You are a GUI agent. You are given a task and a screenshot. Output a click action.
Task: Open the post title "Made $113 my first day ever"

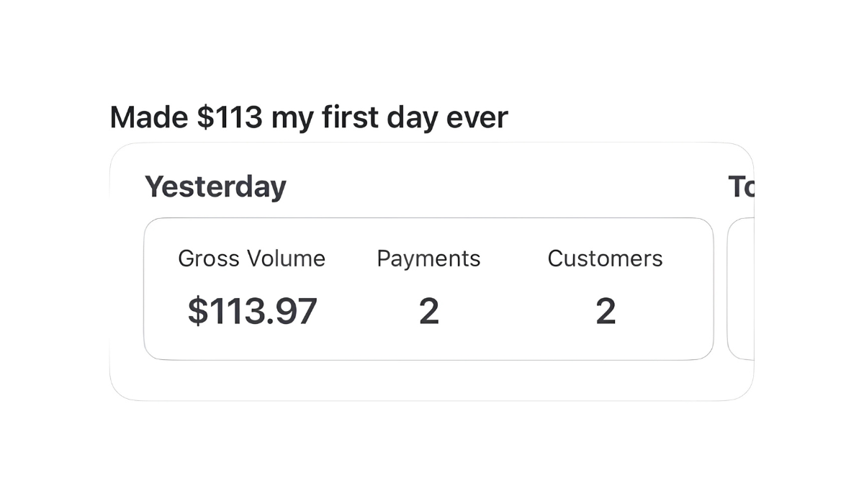click(308, 117)
